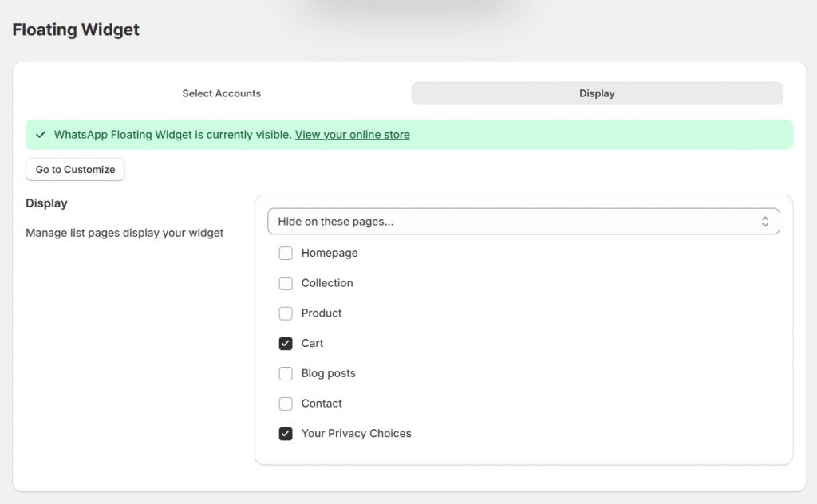Screen dimensions: 817x504
Task: Select the Contact checkbox
Action: (286, 404)
